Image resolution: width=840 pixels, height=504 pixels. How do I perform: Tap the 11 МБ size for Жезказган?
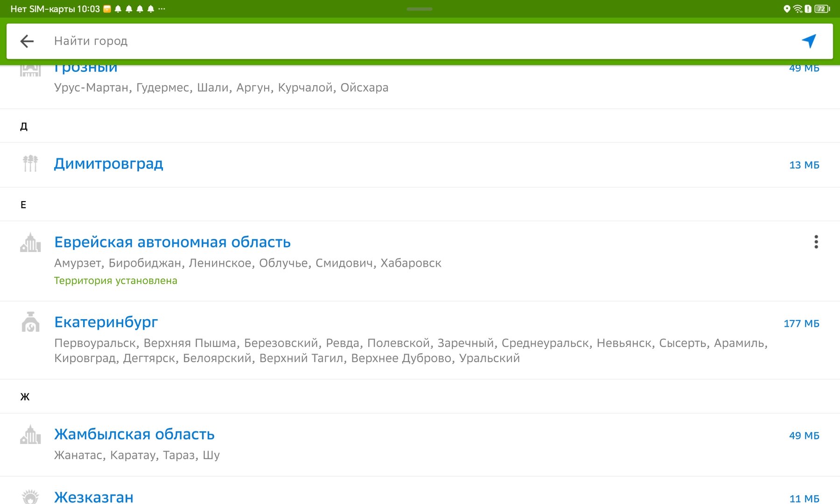pos(804,498)
